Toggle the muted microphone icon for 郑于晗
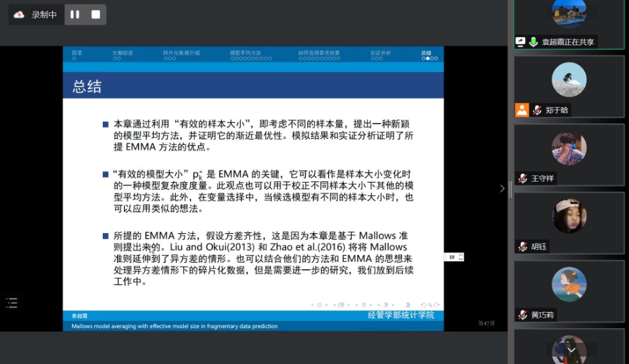 tap(537, 110)
